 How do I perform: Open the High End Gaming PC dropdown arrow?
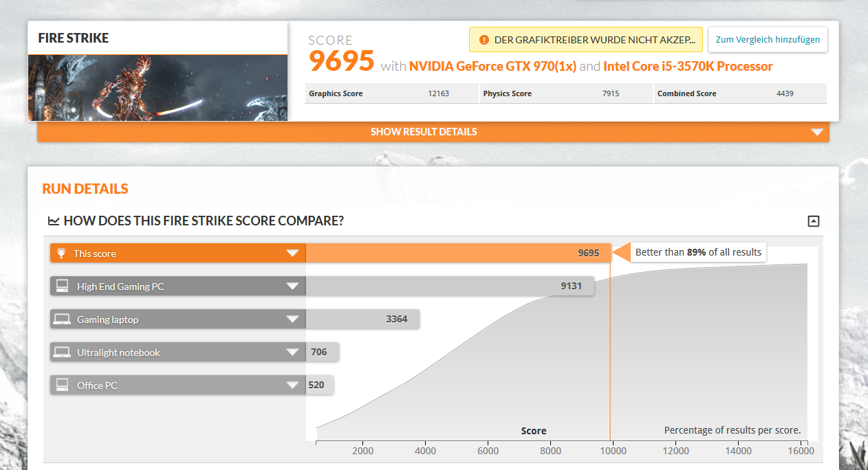click(292, 287)
